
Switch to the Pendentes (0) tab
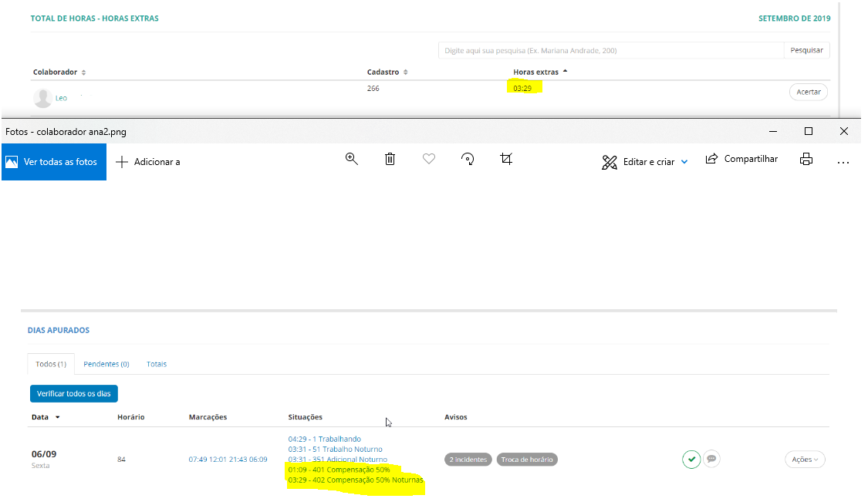pos(106,364)
